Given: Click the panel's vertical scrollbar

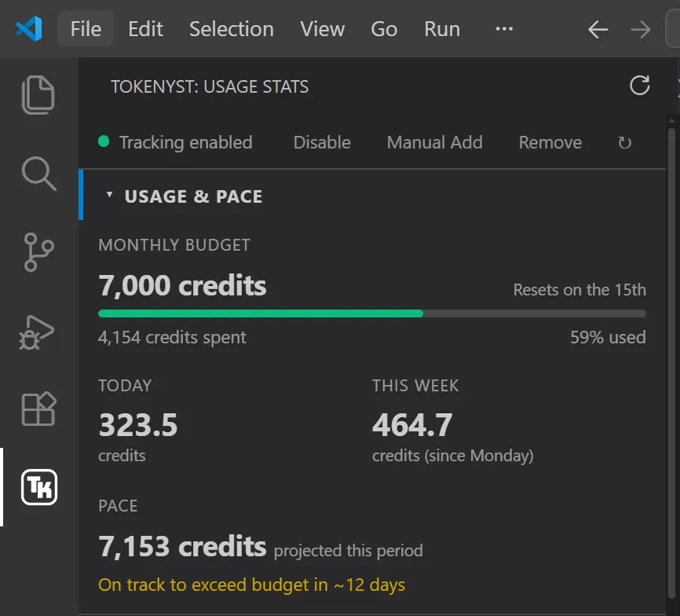Looking at the screenshot, I should pyautogui.click(x=672, y=362).
